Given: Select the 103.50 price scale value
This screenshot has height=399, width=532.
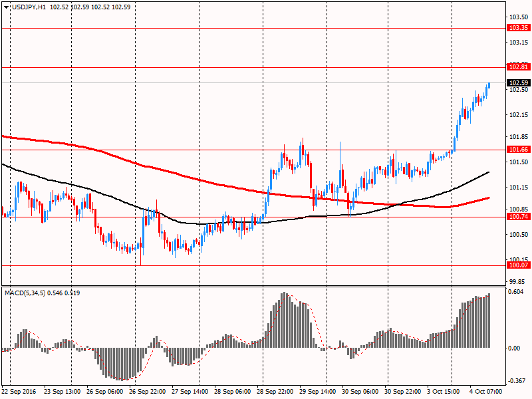Looking at the screenshot, I should (519, 17).
